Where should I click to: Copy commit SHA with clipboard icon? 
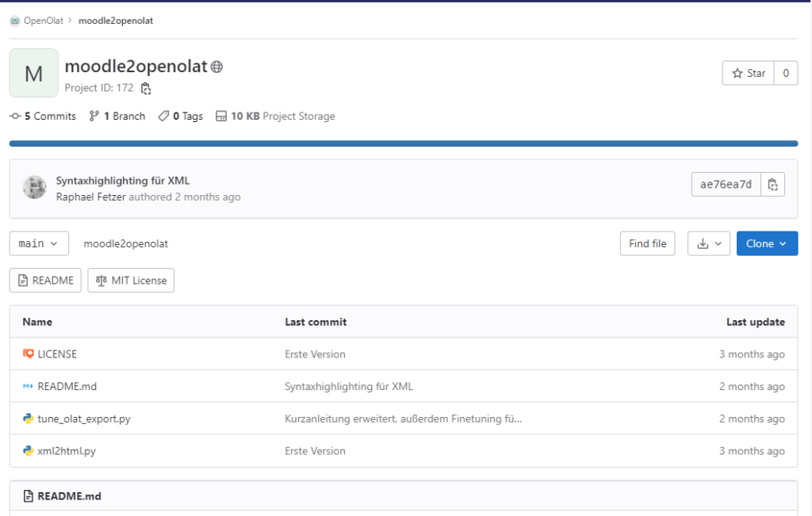click(772, 184)
